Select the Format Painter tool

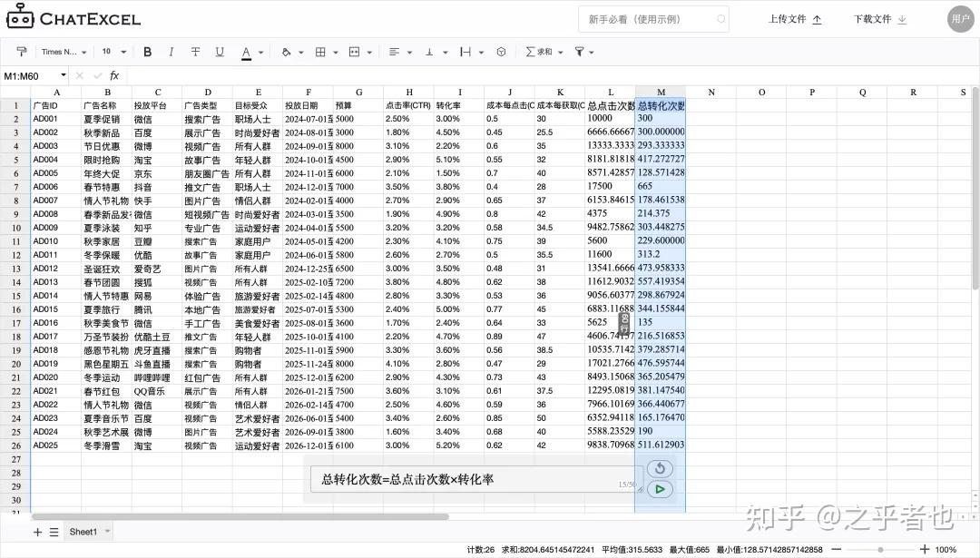coord(22,52)
